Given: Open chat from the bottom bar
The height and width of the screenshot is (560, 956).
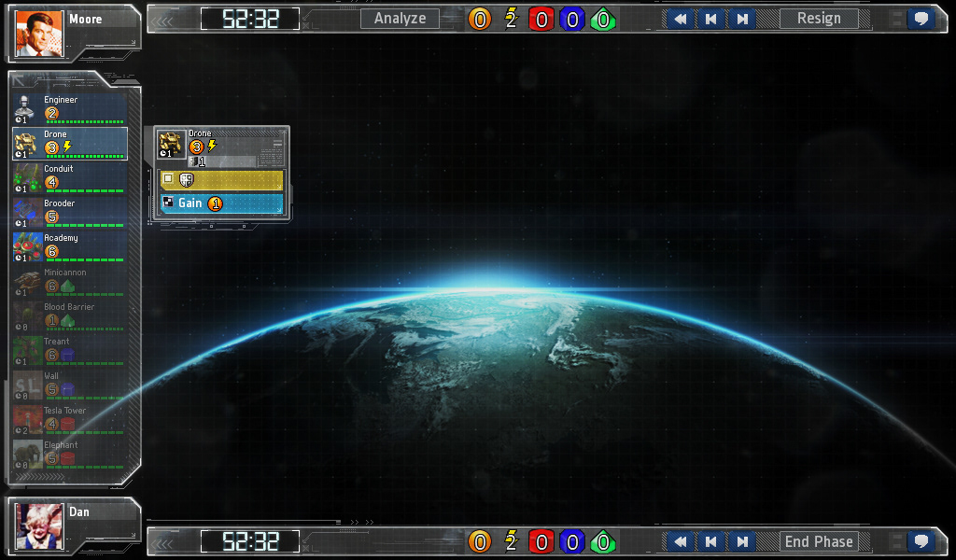Looking at the screenshot, I should point(921,541).
